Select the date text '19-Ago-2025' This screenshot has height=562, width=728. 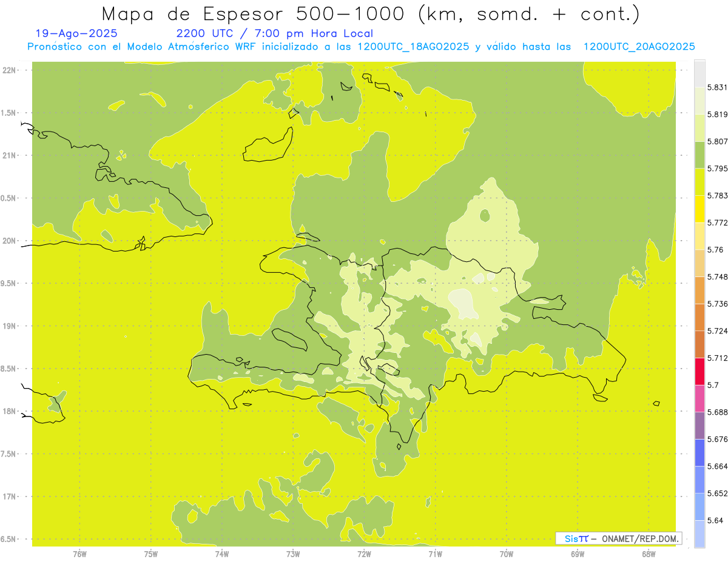[76, 34]
